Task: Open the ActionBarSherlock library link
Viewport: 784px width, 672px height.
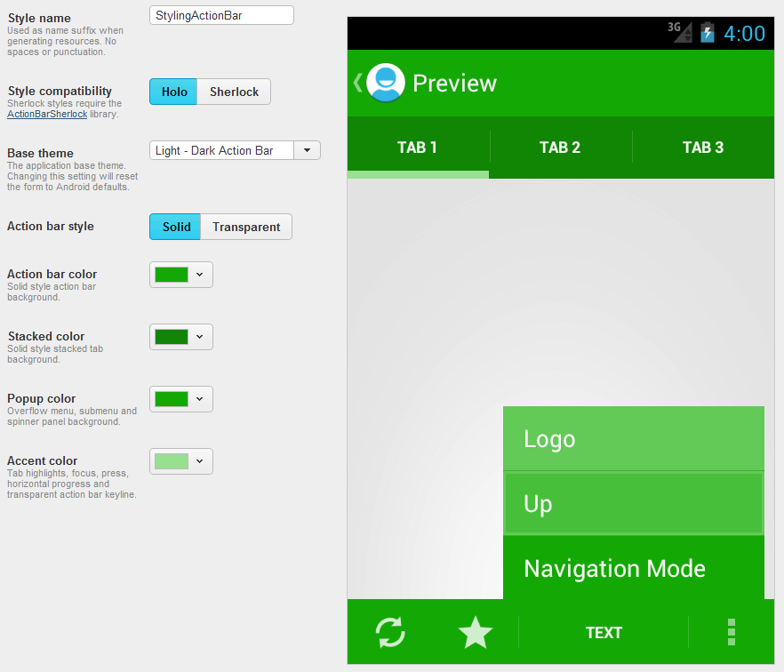Action: (x=47, y=114)
